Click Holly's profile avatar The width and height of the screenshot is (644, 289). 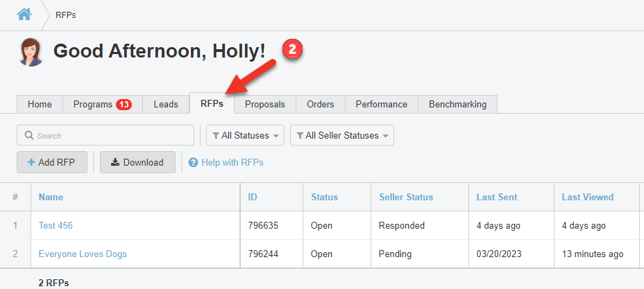click(x=31, y=52)
